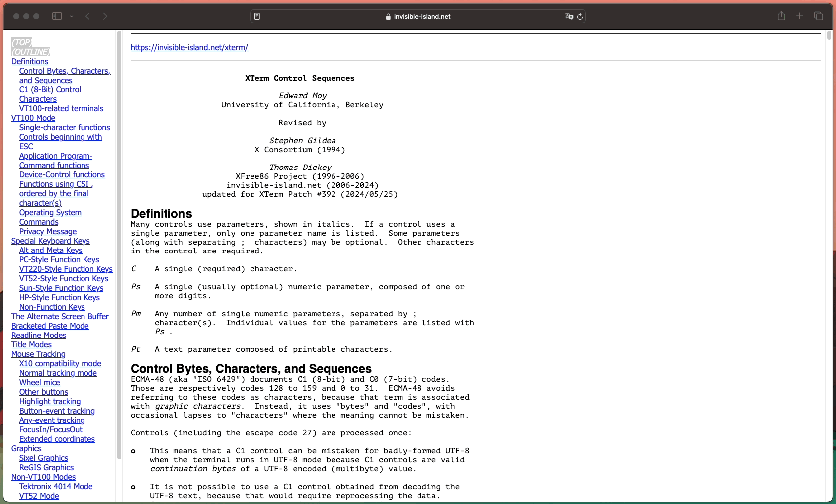
Task: Toggle the Safari sidebar panel
Action: click(x=57, y=16)
